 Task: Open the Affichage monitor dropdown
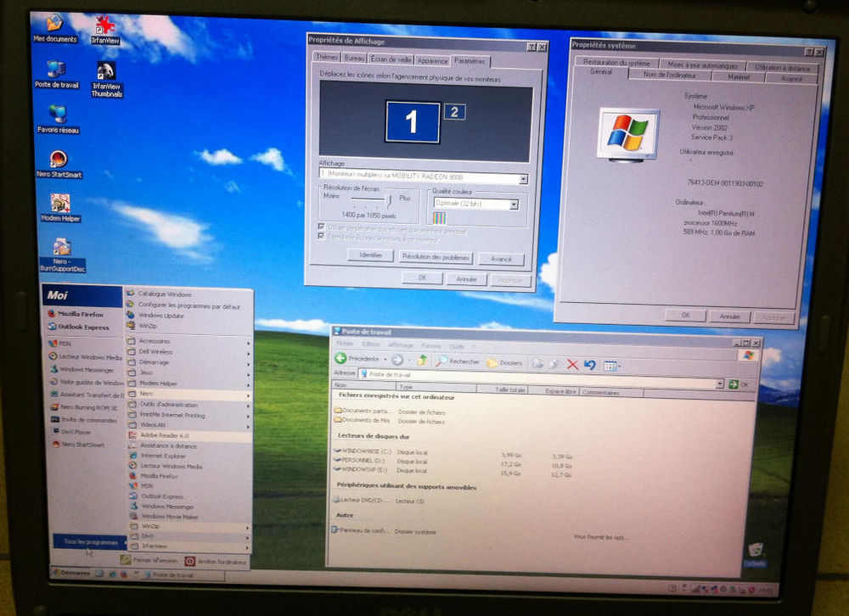point(523,179)
